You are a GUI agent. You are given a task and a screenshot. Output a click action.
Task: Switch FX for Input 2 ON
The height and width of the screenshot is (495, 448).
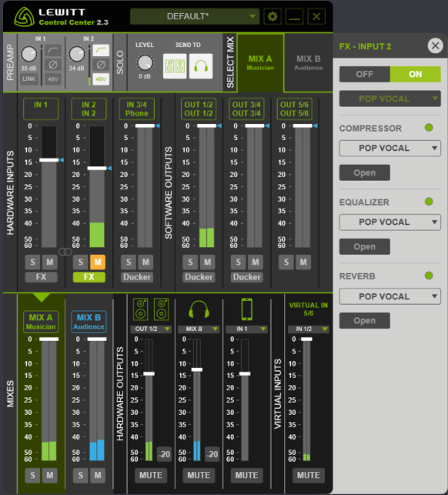pos(416,74)
